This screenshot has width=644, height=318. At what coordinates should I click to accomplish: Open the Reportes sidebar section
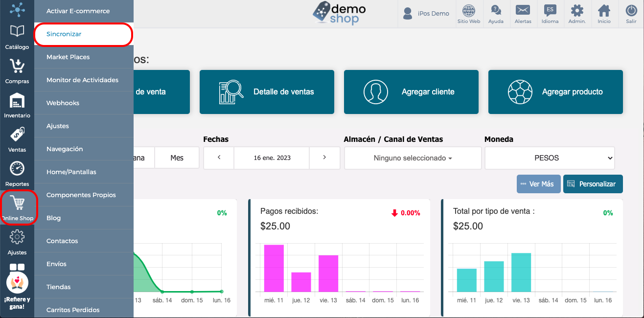tap(17, 174)
